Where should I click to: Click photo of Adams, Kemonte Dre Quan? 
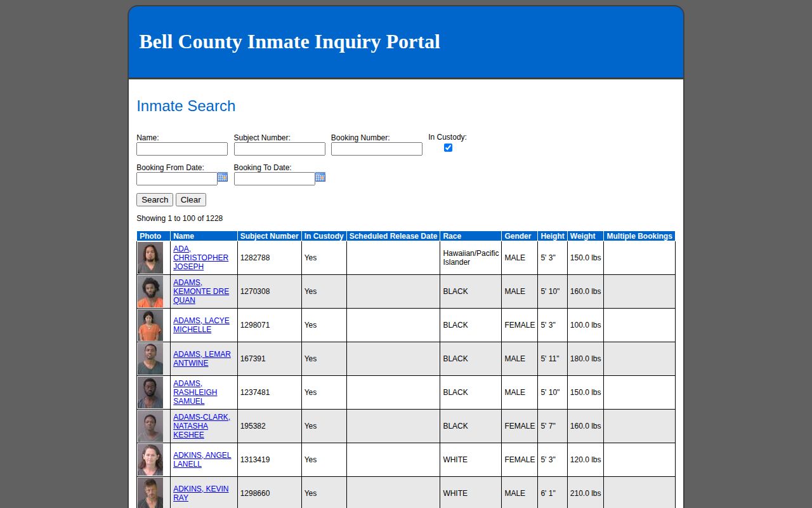click(150, 291)
